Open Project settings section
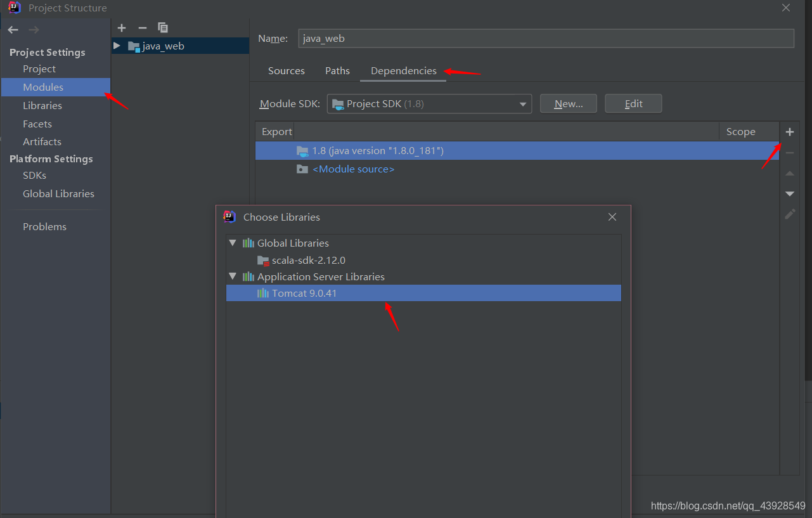The height and width of the screenshot is (518, 812). tap(39, 69)
